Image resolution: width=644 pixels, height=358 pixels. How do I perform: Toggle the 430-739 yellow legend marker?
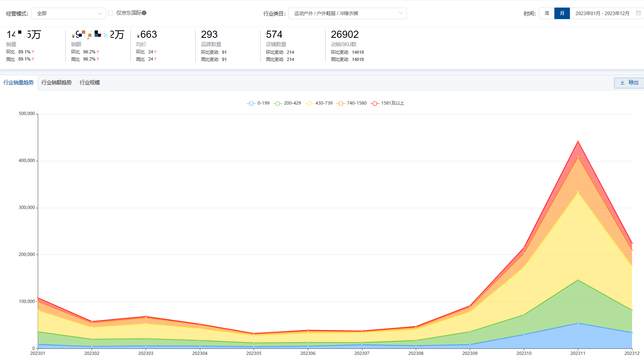309,104
